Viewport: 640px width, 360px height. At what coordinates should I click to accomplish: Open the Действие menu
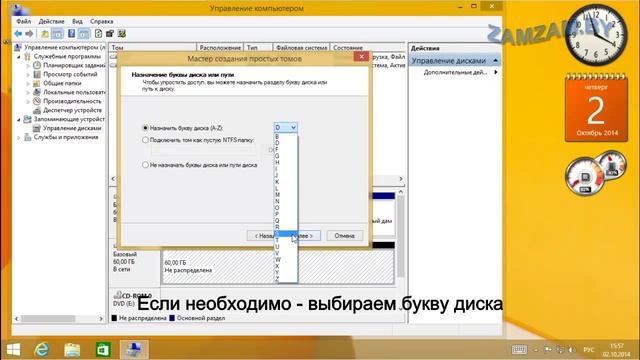coord(51,21)
